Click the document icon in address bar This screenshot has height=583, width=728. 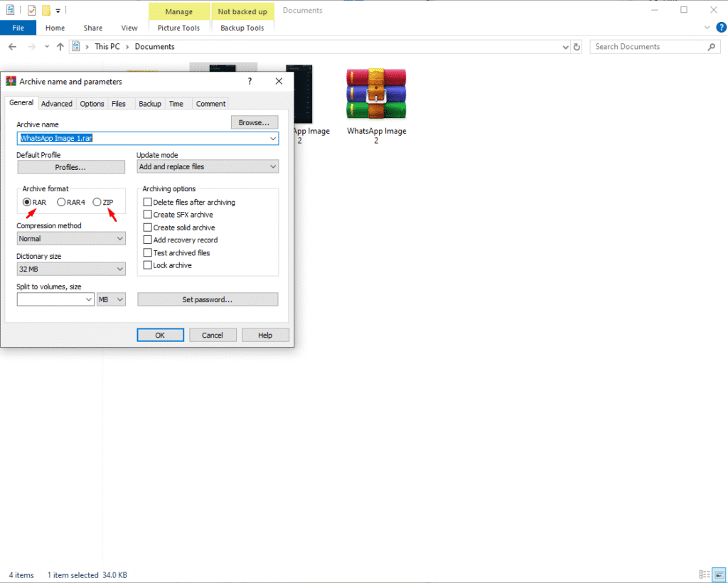click(76, 46)
